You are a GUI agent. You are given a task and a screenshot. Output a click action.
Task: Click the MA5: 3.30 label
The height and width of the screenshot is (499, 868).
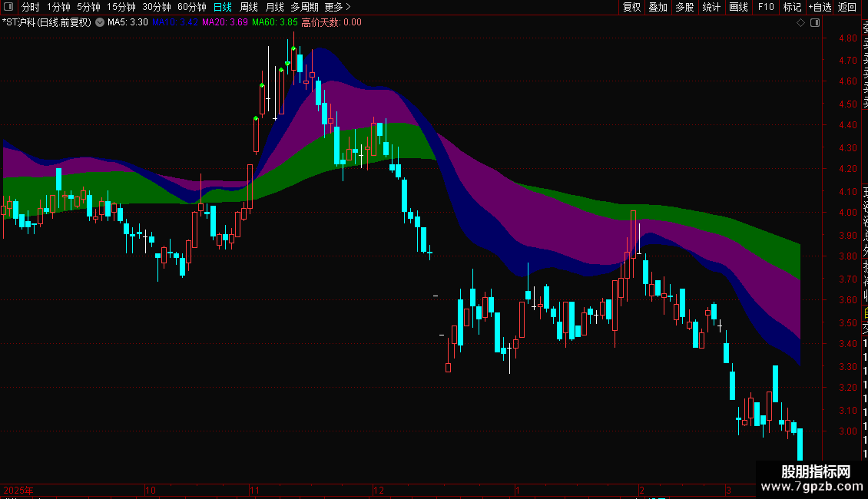128,23
